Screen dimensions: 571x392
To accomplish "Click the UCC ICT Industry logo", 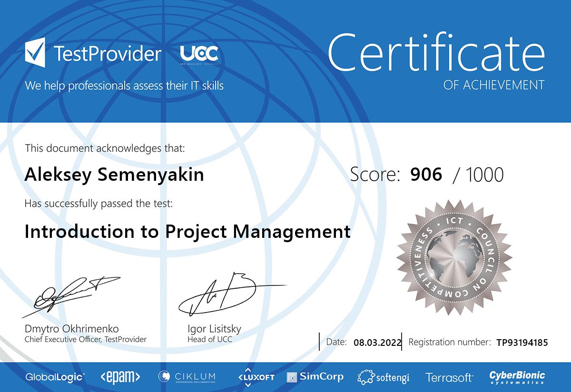I will click(199, 54).
